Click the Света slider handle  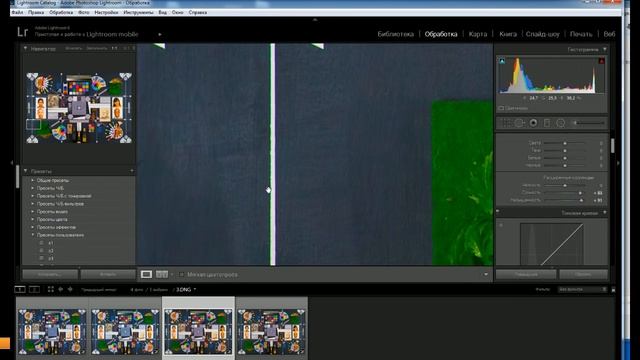point(565,143)
